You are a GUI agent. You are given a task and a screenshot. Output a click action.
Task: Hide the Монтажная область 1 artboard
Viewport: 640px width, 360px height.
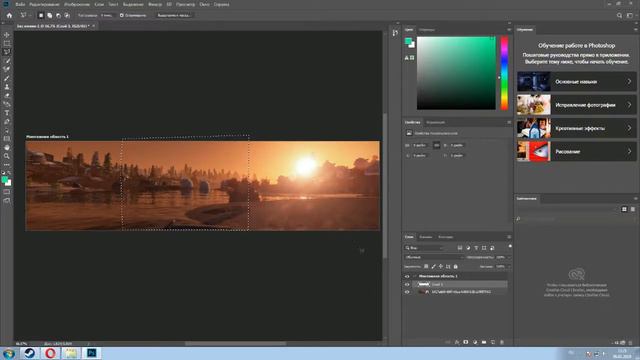point(407,276)
